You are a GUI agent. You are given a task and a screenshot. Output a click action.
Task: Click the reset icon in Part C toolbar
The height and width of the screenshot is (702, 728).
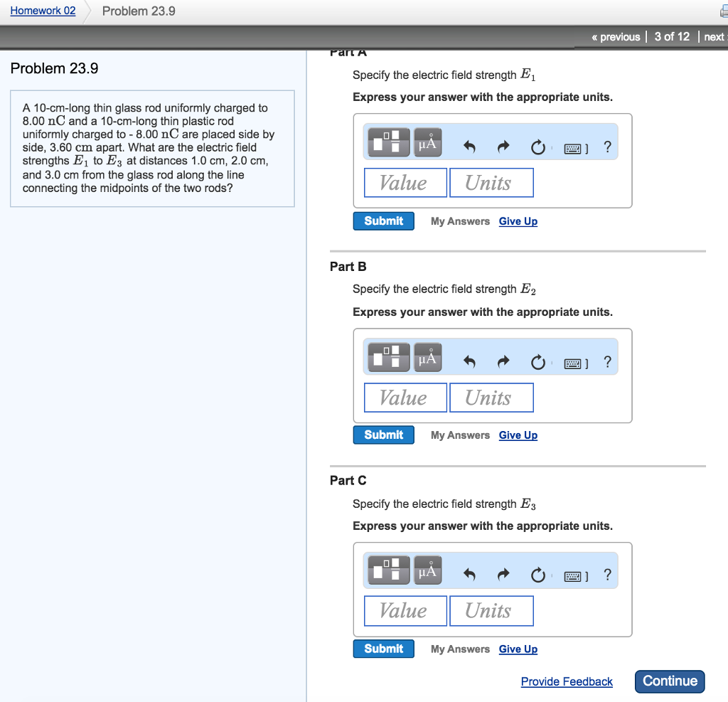538,575
